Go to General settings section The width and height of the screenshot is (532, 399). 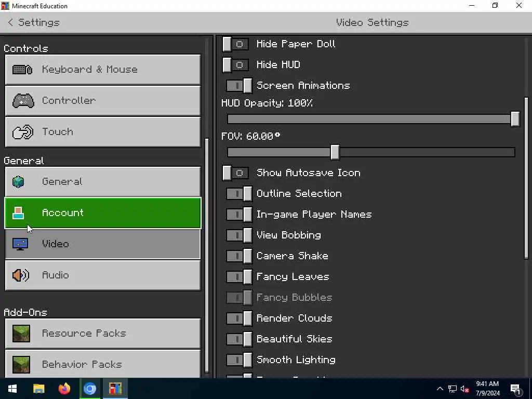(103, 181)
